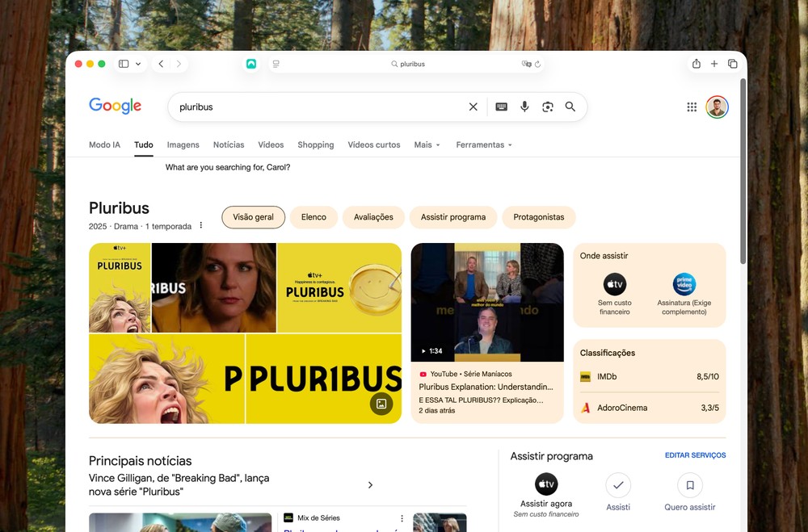Select the Elenco chip
This screenshot has width=808, height=532.
(x=314, y=217)
